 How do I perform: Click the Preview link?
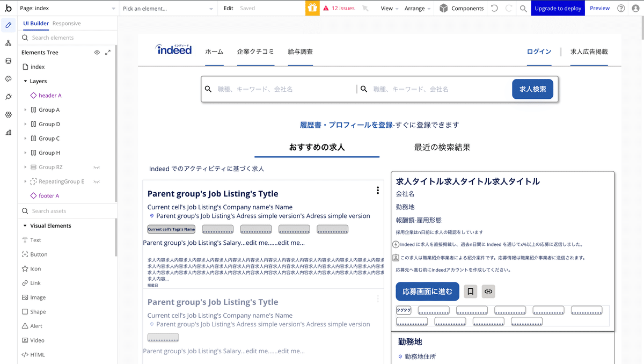point(599,8)
